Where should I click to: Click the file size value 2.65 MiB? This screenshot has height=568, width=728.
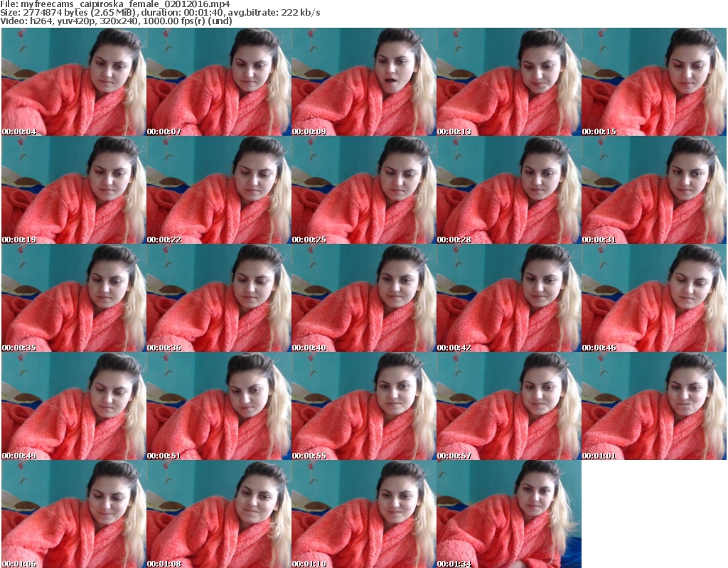(112, 13)
